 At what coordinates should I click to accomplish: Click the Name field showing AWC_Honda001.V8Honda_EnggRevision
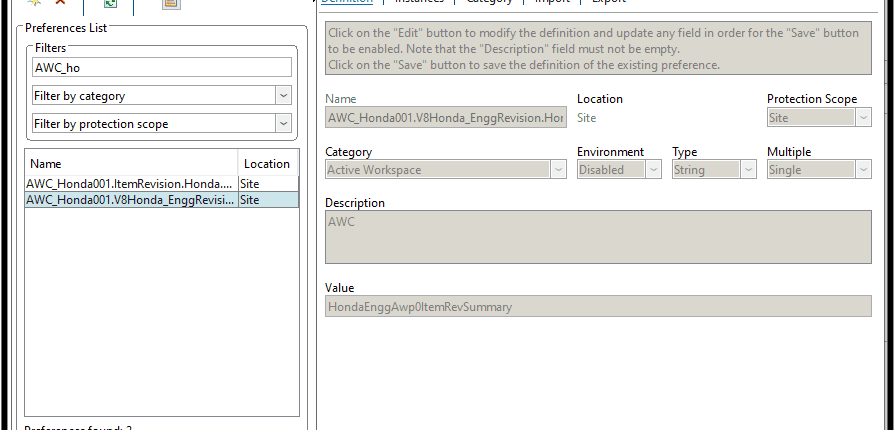pos(446,117)
